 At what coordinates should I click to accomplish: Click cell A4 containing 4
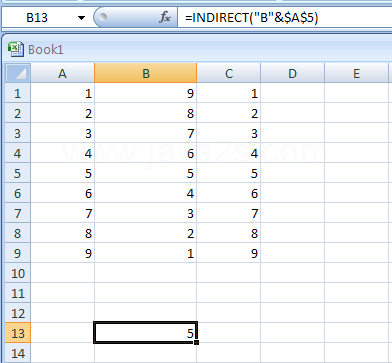coord(63,153)
